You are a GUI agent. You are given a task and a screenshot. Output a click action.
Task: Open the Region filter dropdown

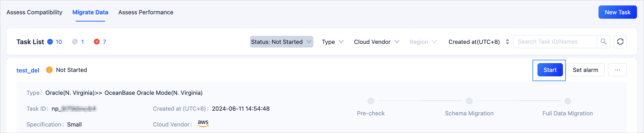point(423,42)
